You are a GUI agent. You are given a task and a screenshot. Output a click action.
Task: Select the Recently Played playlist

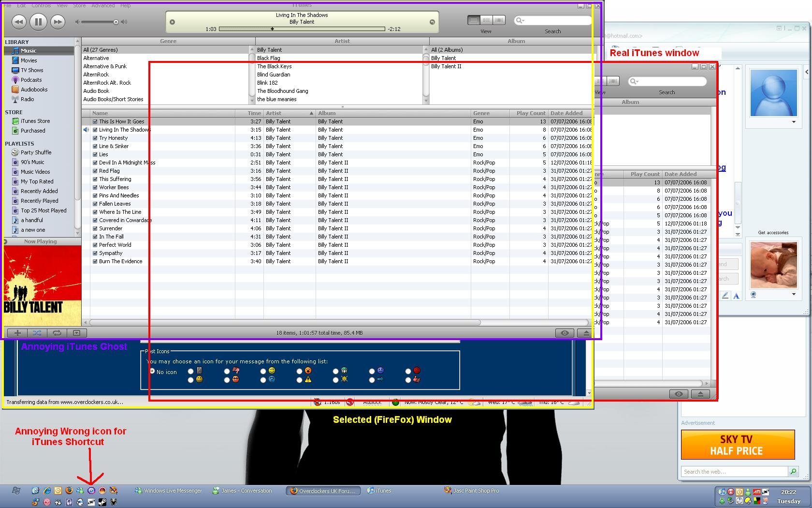[x=39, y=201]
